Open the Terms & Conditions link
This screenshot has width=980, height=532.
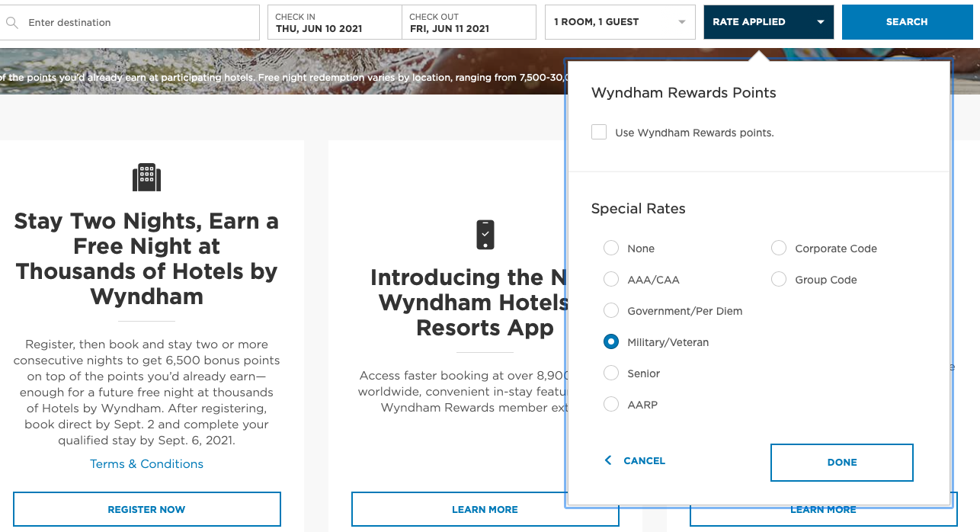(147, 463)
